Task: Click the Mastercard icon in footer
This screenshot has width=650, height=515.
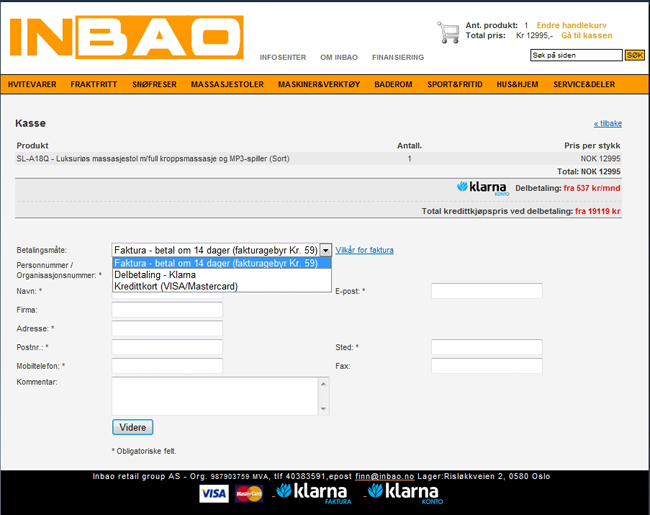Action: 248,493
